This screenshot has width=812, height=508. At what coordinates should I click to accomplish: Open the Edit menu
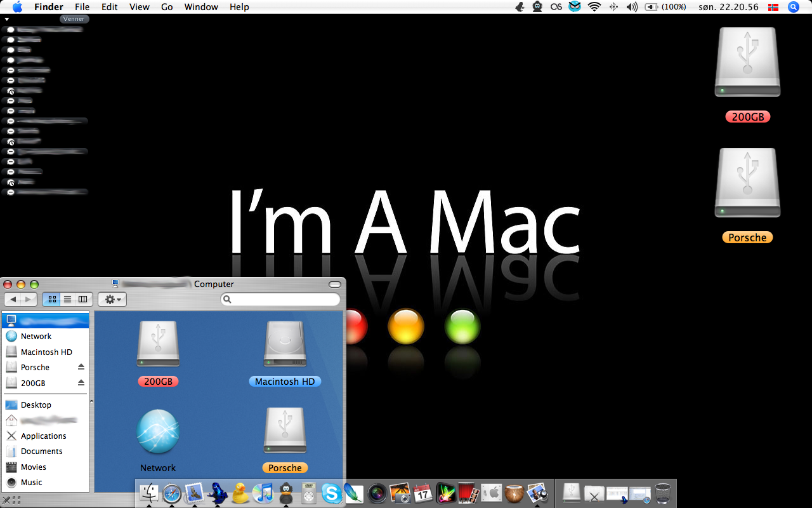coord(110,7)
